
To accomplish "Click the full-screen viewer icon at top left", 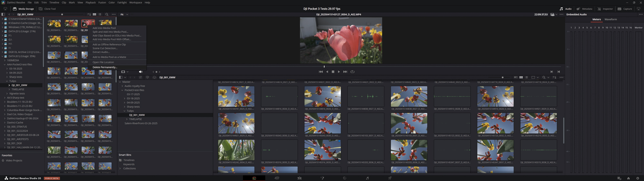I will pos(5,9).
